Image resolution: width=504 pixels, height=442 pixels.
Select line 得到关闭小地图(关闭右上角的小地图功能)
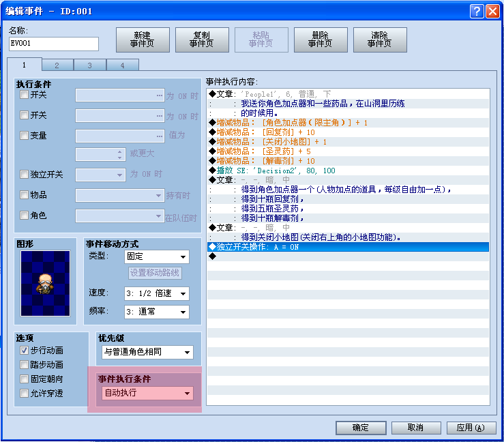click(348, 237)
